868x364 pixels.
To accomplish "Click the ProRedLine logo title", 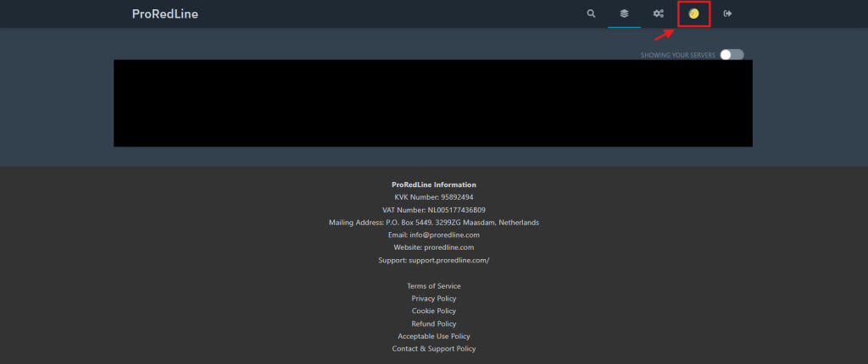I will [165, 14].
